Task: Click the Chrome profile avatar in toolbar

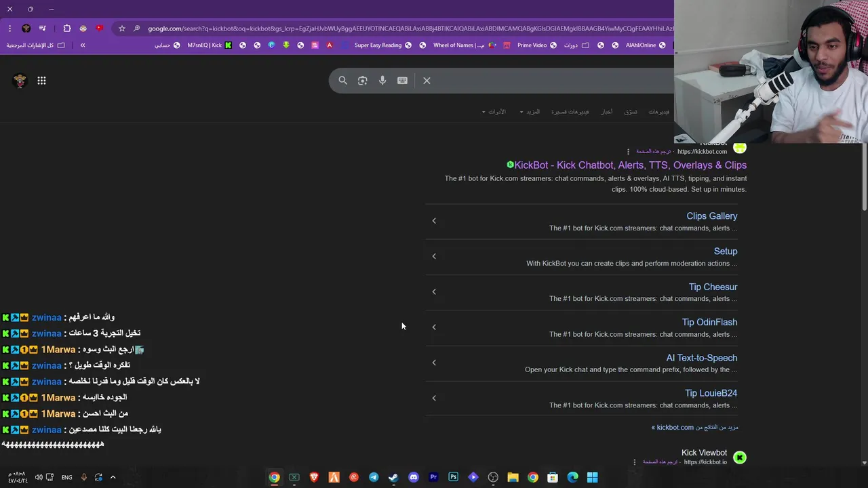Action: (x=26, y=28)
